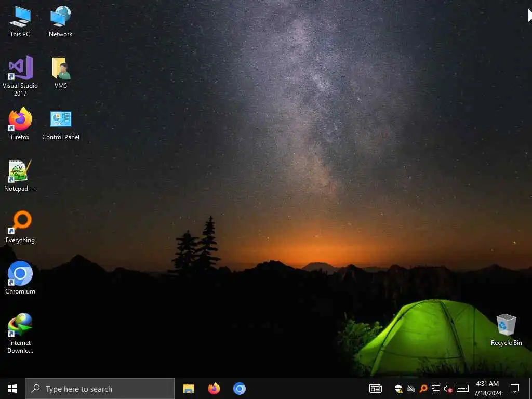532x399 pixels.
Task: Click the muted volume tray icon
Action: coord(448,389)
